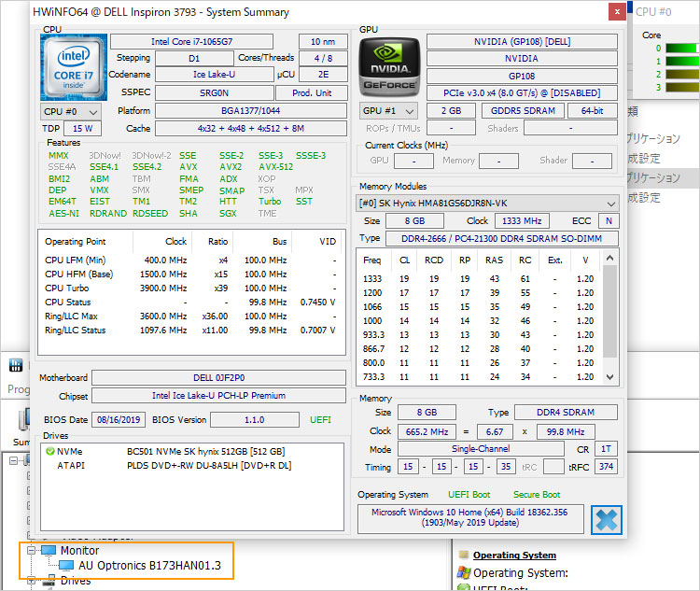The width and height of the screenshot is (700, 591).
Task: Open the CPU #0 selector dropdown
Action: pos(71,112)
